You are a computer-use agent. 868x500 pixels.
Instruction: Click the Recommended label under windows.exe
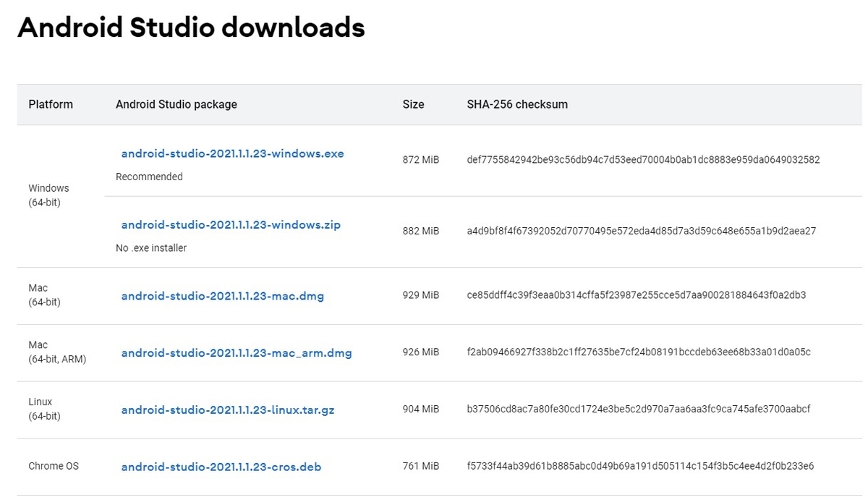click(x=149, y=177)
